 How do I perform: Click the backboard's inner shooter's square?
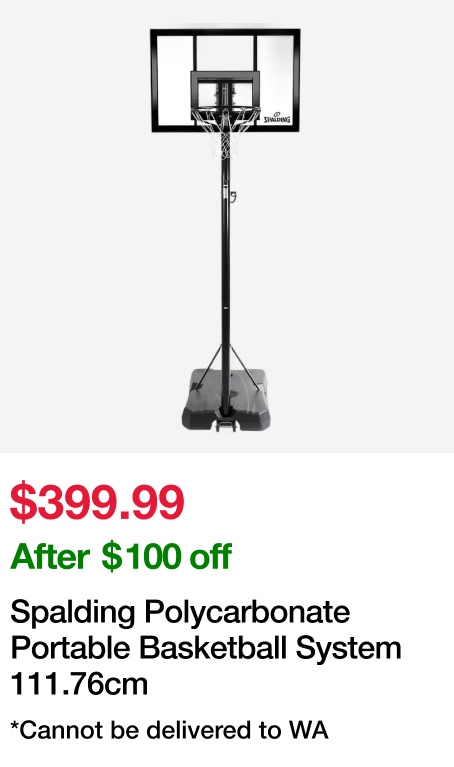[x=225, y=90]
